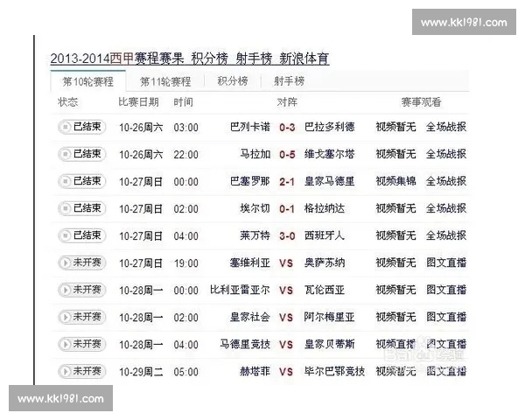Click the 未开赛 status for 赫塔菲 match

pyautogui.click(x=81, y=371)
